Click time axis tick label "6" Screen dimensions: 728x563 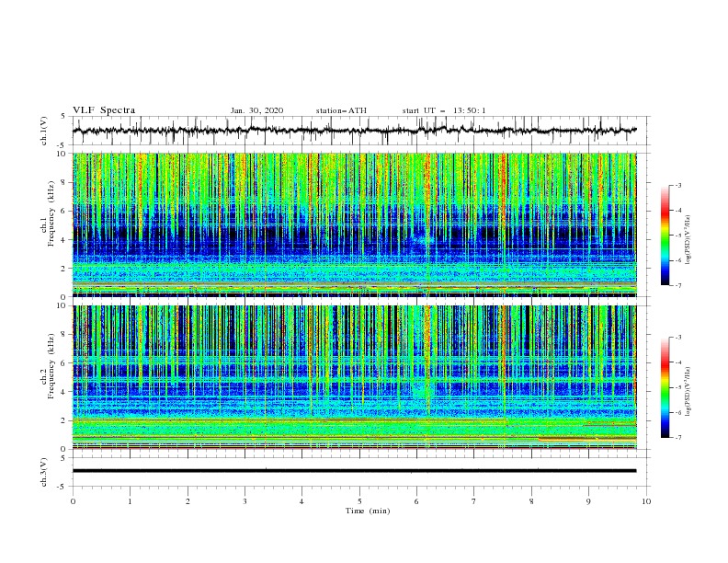point(416,501)
